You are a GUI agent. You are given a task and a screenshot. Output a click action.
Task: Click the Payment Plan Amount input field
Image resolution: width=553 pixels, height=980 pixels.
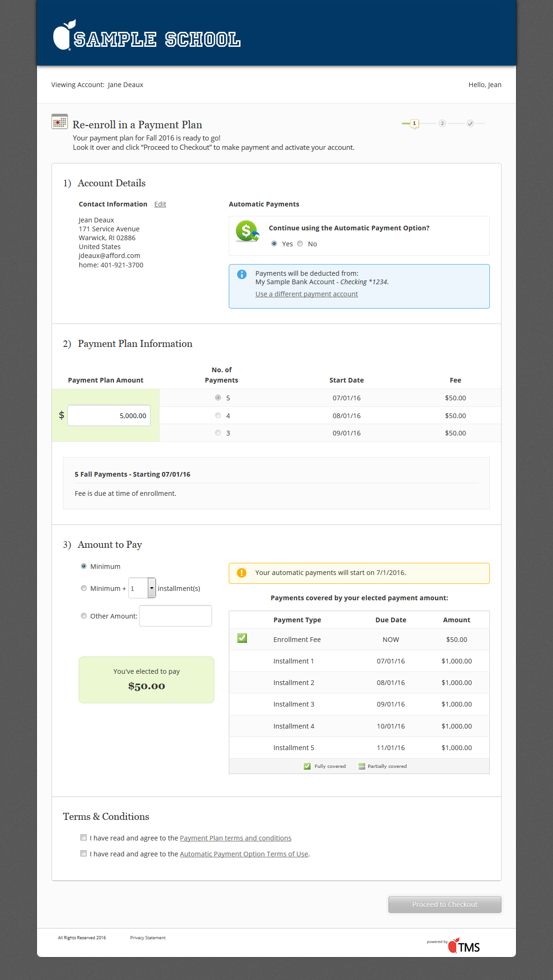point(109,416)
